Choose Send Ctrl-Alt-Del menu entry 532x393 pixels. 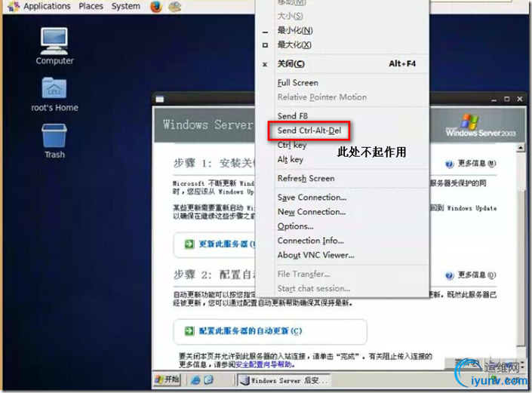tap(342, 130)
